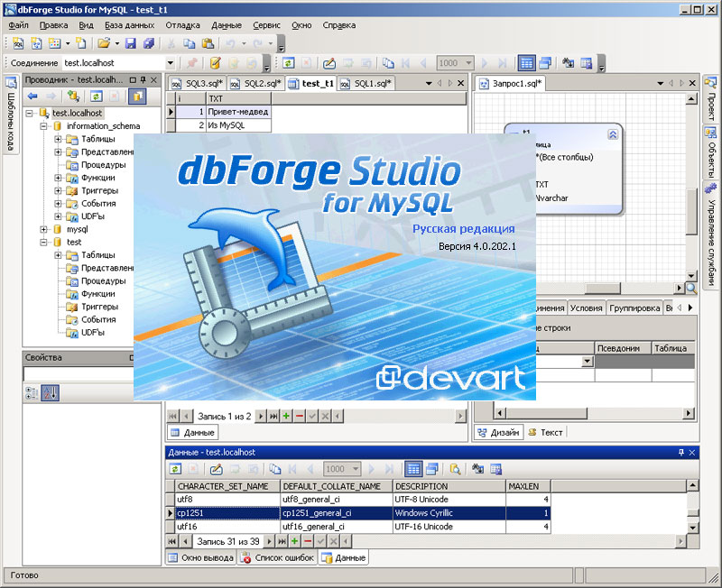Click the edit connection icon beside connection combo
This screenshot has height=588, width=722.
pos(215,63)
